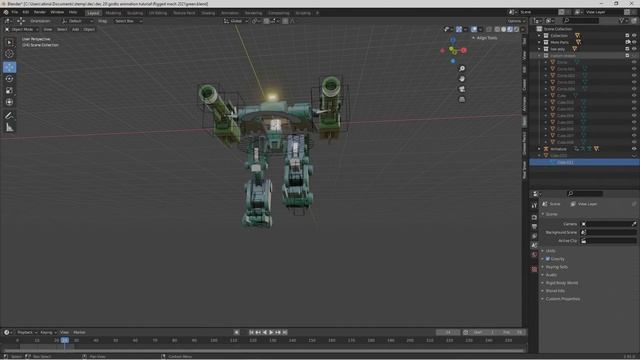Image resolution: width=640 pixels, height=360 pixels.
Task: Open the Window menu
Action: pos(57,12)
